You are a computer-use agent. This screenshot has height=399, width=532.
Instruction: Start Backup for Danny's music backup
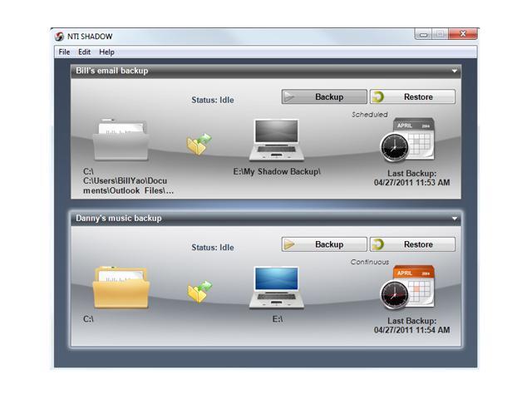click(324, 244)
